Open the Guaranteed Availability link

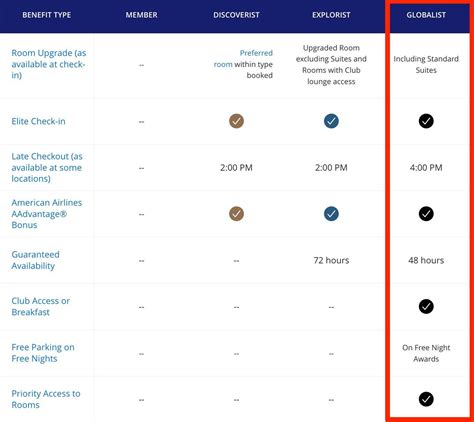[x=36, y=260]
